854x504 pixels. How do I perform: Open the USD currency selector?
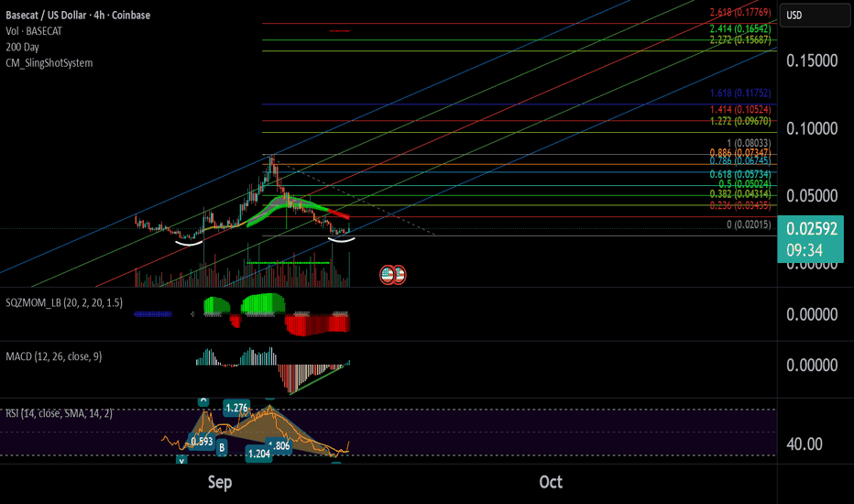pos(815,16)
